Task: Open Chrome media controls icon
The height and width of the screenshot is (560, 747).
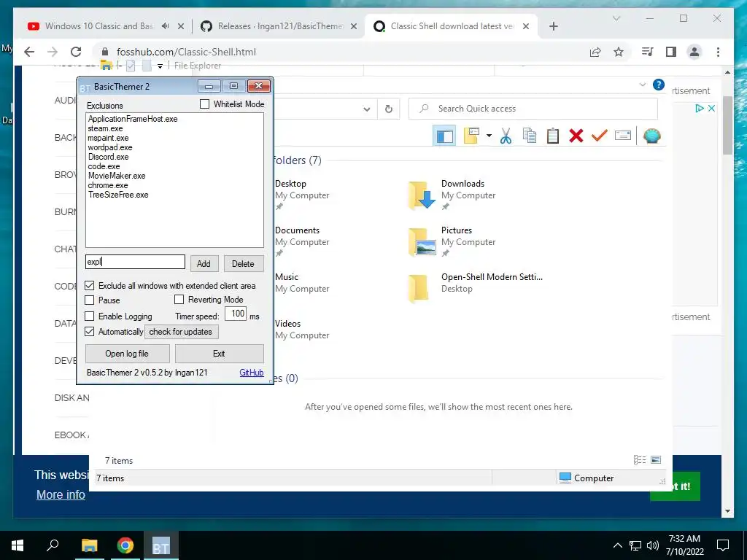Action: 648,52
